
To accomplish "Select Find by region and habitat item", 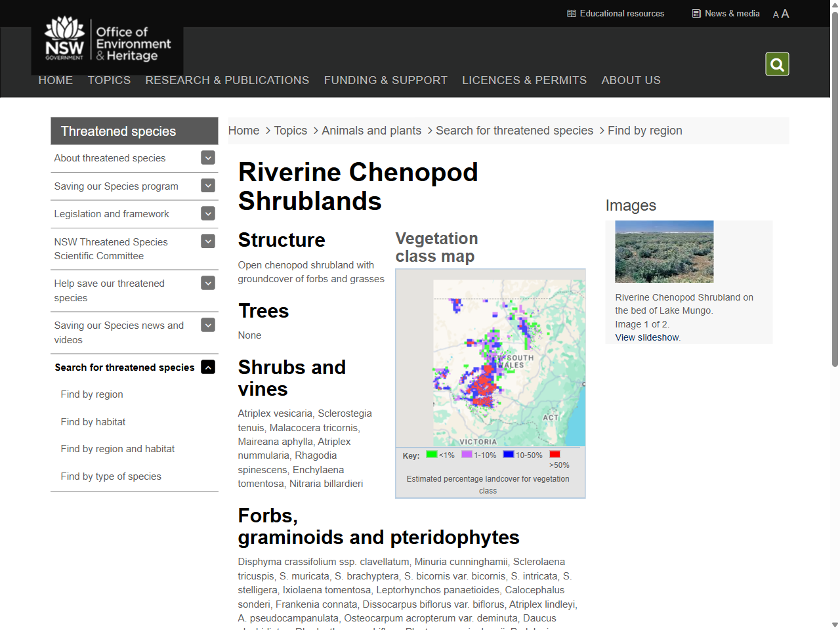I will pyautogui.click(x=117, y=449).
